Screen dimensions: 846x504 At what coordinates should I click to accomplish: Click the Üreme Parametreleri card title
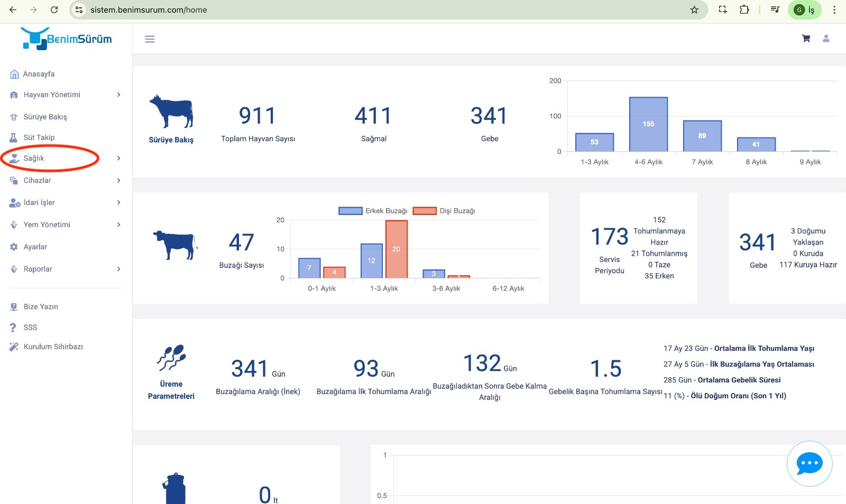pyautogui.click(x=171, y=390)
